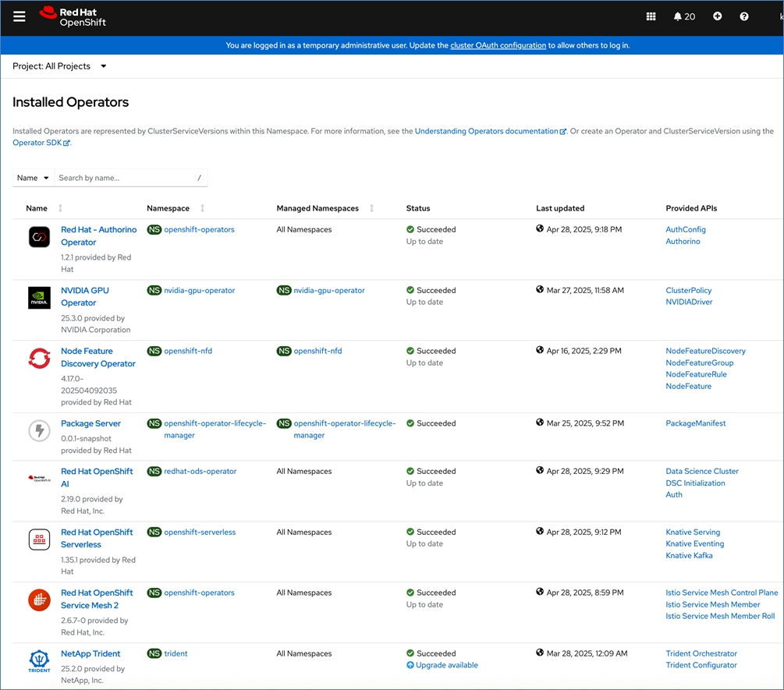The height and width of the screenshot is (690, 784).
Task: Sort by Managed Namespaces column arrows
Action: [371, 208]
